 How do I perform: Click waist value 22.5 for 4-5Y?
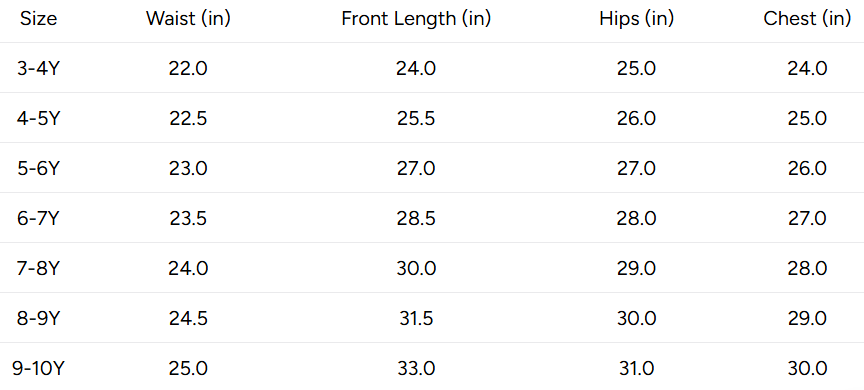(x=188, y=119)
